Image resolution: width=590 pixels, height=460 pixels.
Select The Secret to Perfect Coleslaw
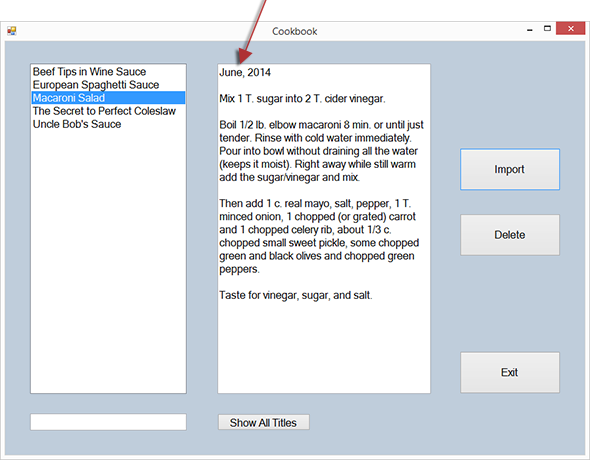tap(104, 111)
